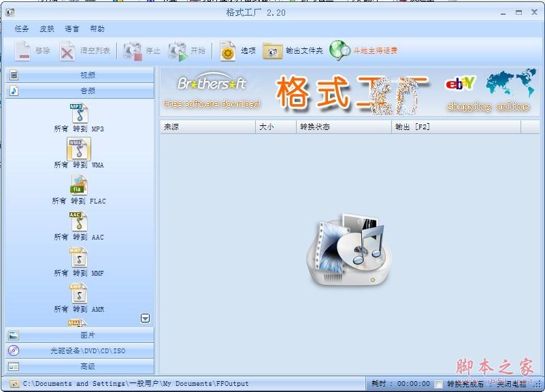Click the Remove (移除) toolbar icon
This screenshot has width=545, height=392.
pos(22,51)
